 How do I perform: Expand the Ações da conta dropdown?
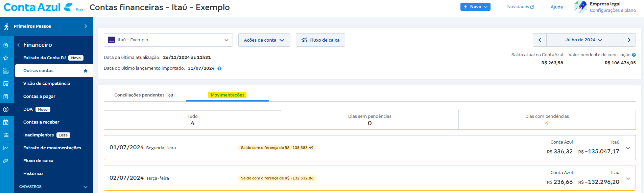click(264, 40)
